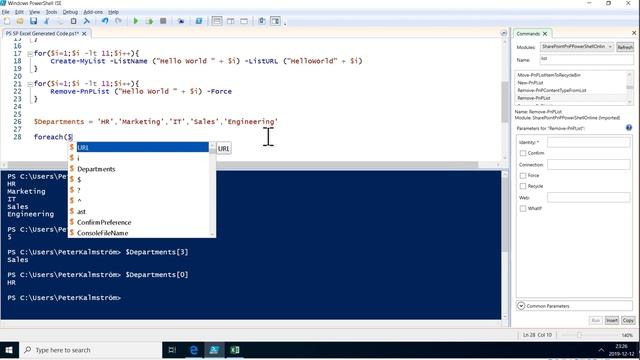Open the Add-ons menu

pos(93,12)
